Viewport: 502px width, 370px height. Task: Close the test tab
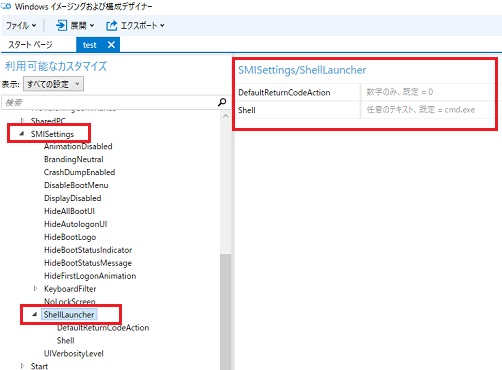(111, 45)
